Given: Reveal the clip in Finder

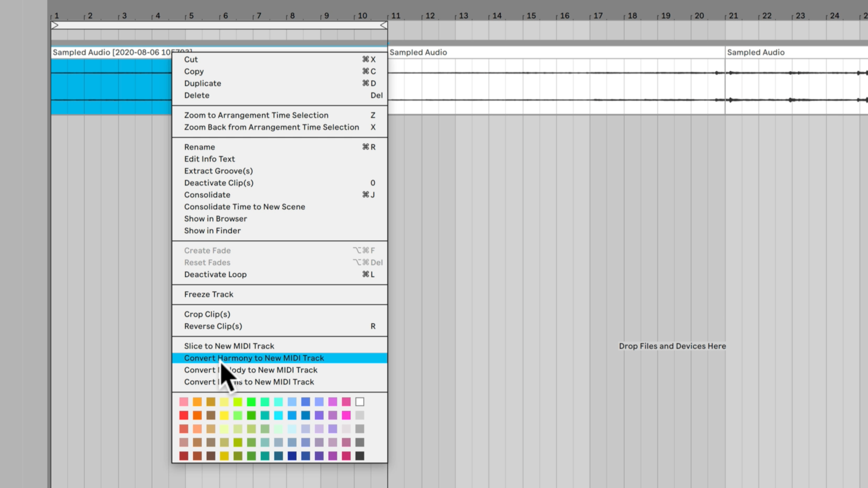Looking at the screenshot, I should click(x=212, y=231).
